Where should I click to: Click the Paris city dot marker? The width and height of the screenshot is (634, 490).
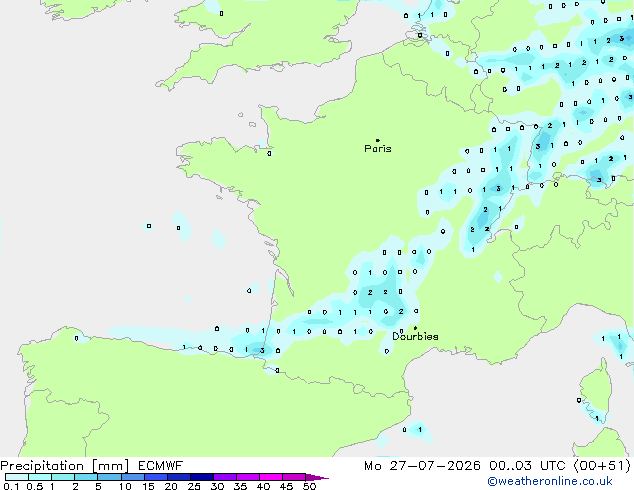click(378, 140)
